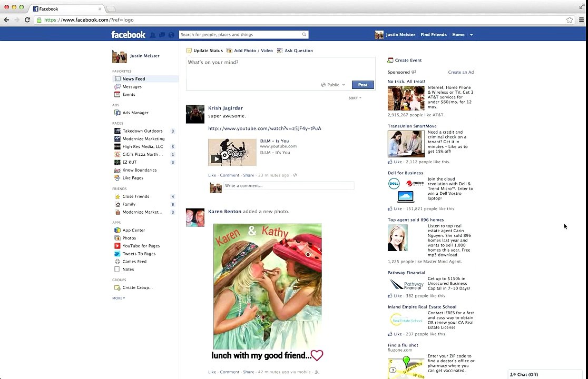
Task: Click Justin Meister sidebar profile picture
Action: 120,56
